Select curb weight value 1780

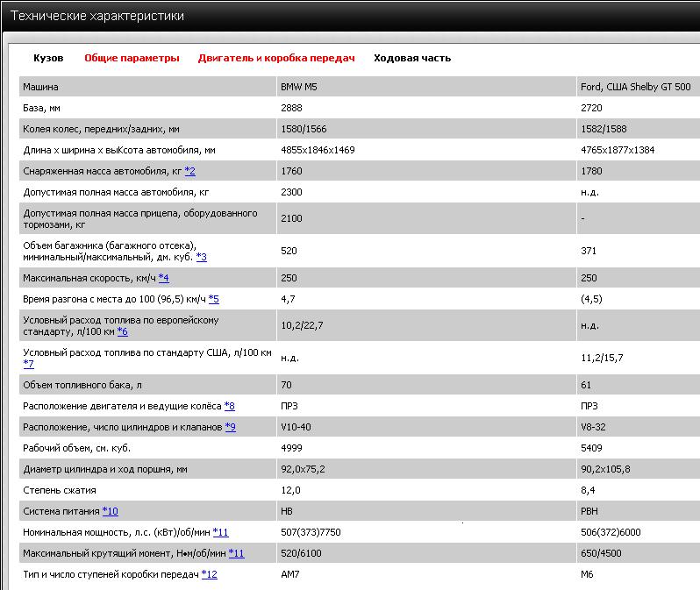tap(591, 171)
